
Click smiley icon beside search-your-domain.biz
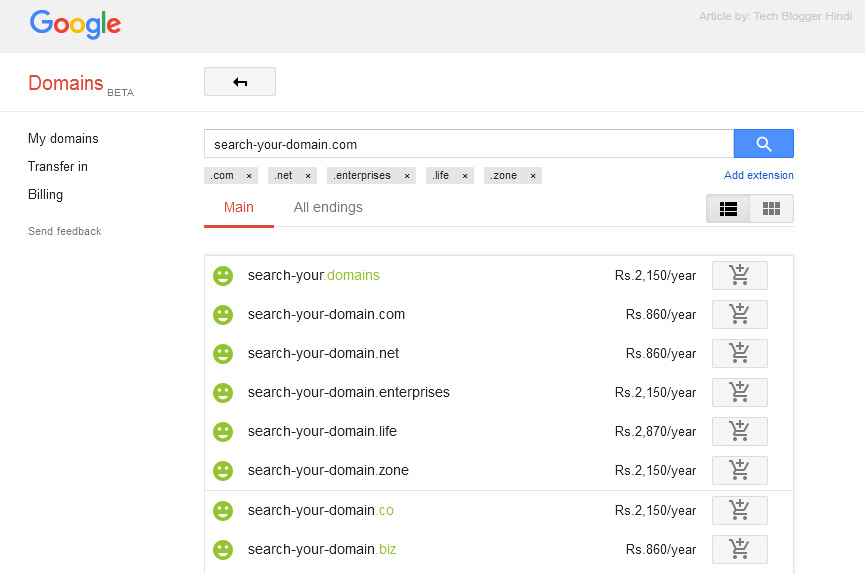[x=223, y=550]
